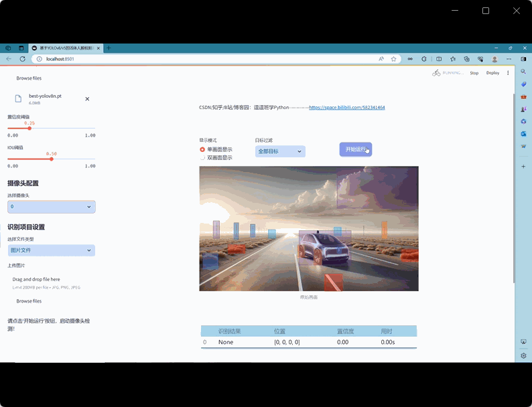532x407 pixels.
Task: Click the 摄像头配置 heading
Action: (23, 183)
